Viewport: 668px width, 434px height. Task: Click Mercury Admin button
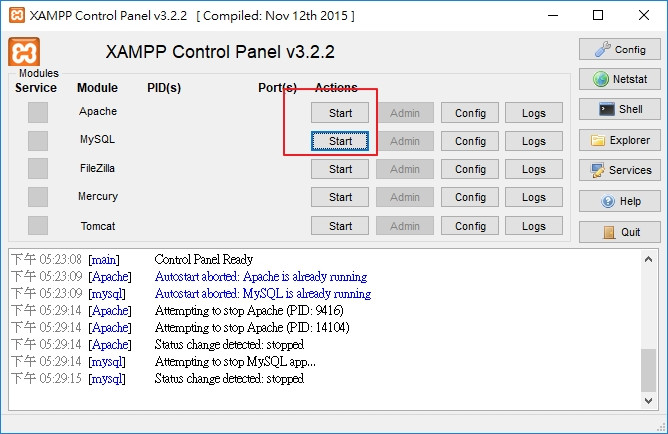coord(405,197)
